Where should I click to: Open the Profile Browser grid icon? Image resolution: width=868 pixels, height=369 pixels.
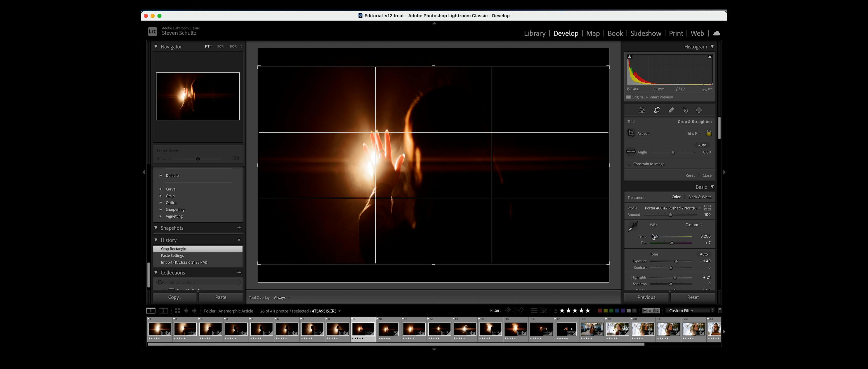point(707,208)
